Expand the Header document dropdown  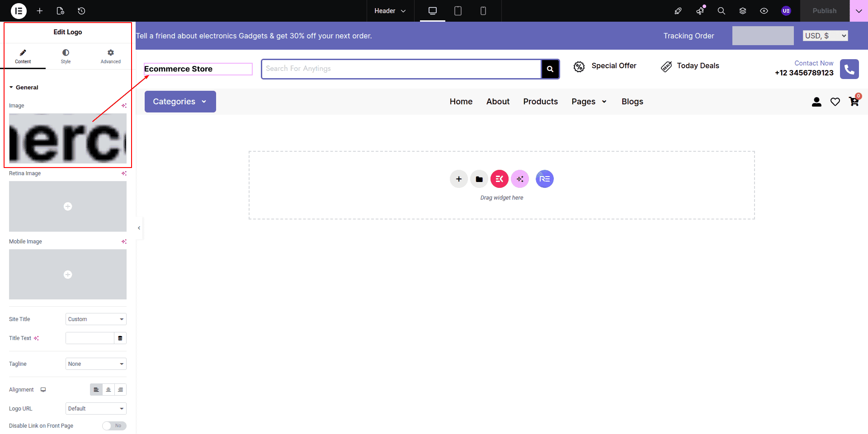click(x=390, y=11)
